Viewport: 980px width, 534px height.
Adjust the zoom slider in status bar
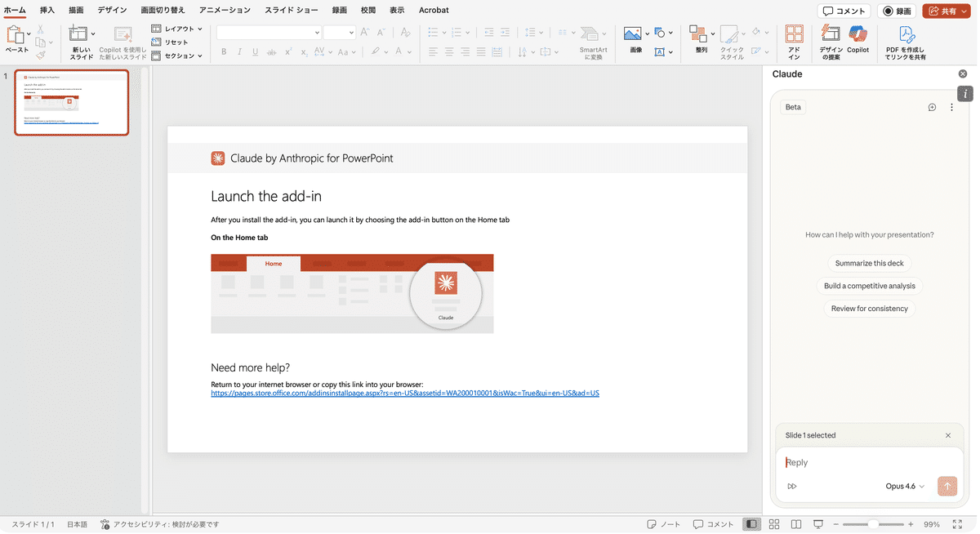click(x=873, y=524)
